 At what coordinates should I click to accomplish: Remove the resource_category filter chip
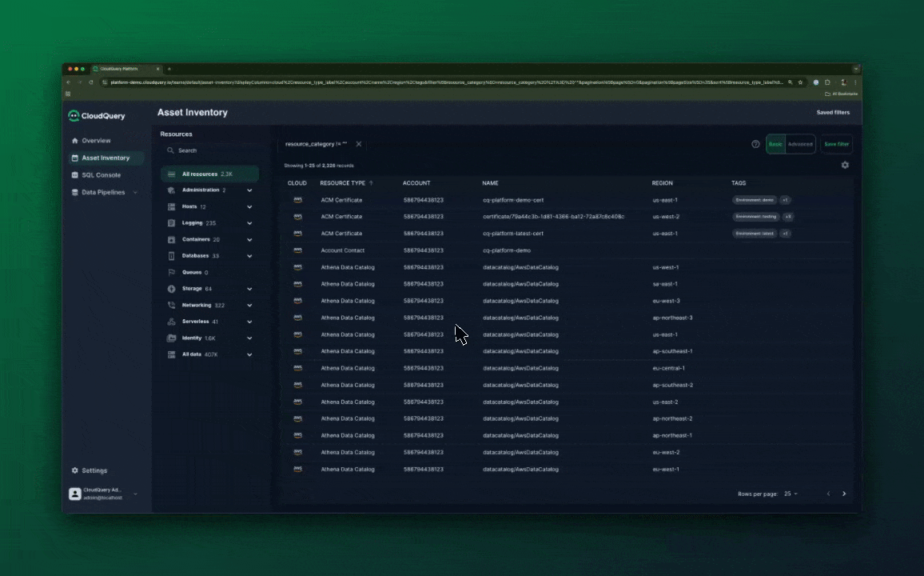359,144
